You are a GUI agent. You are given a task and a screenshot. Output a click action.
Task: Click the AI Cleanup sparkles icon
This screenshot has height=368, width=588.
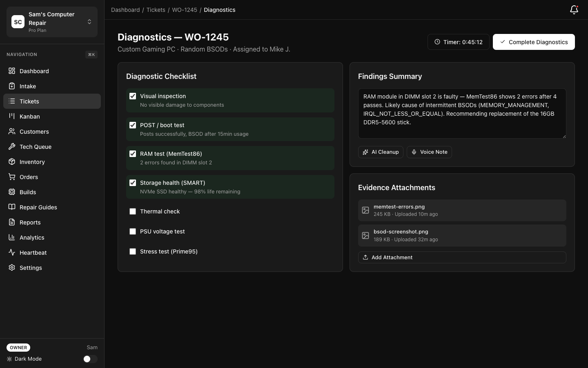pos(365,152)
